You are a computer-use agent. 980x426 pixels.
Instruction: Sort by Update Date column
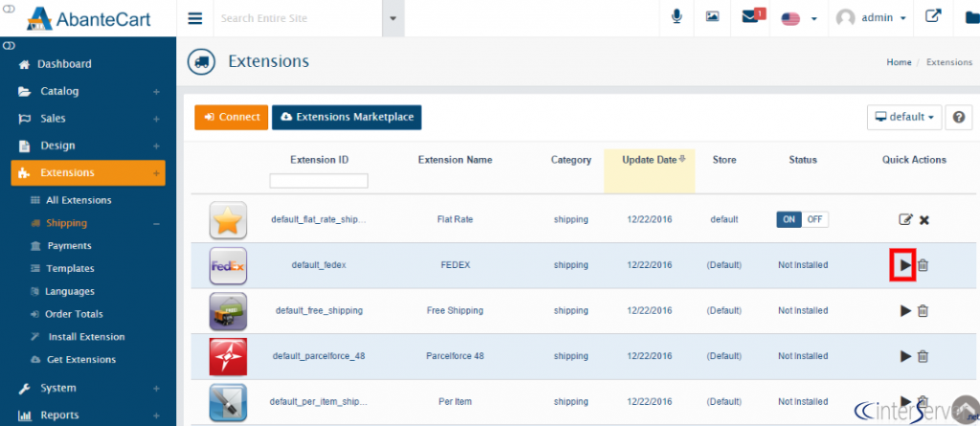pos(650,160)
